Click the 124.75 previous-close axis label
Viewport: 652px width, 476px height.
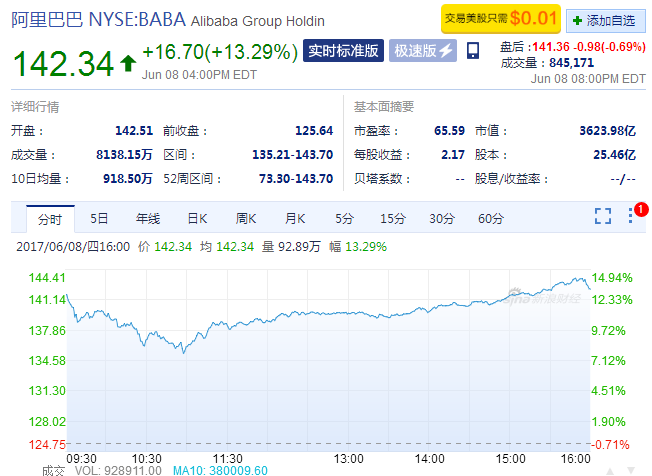(x=47, y=445)
